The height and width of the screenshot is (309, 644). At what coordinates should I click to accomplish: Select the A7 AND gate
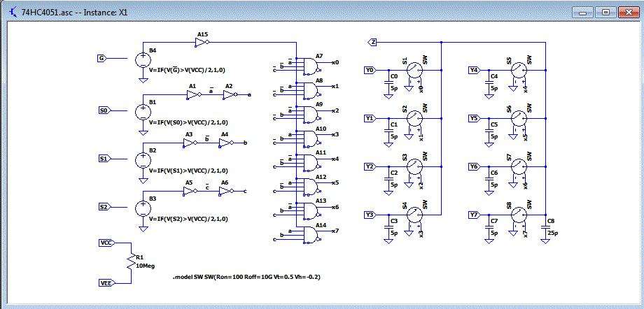[311, 66]
